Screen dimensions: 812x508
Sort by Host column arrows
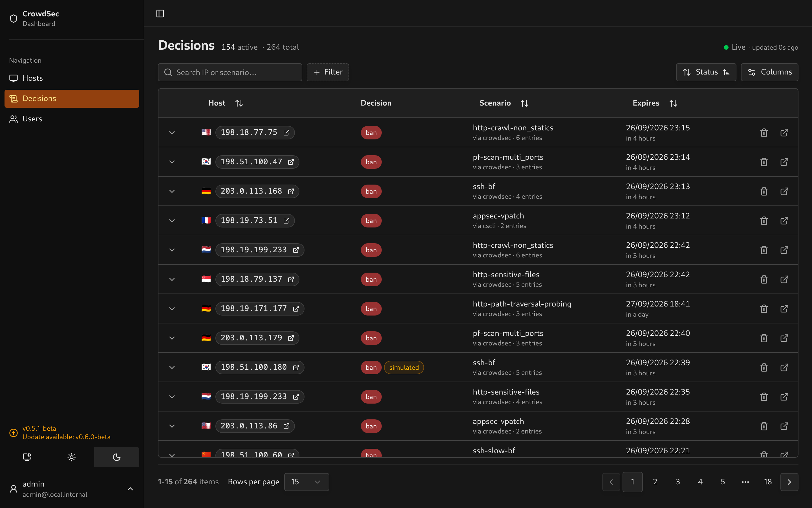239,103
